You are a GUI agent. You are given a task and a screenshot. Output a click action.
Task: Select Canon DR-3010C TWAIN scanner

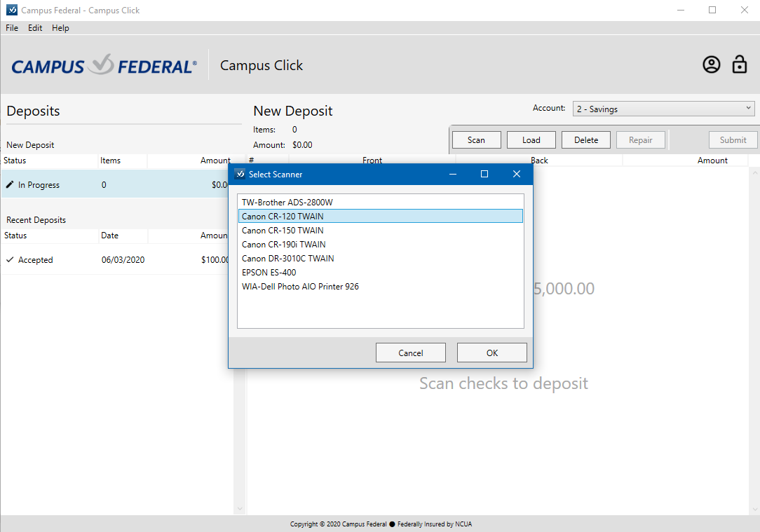point(381,258)
